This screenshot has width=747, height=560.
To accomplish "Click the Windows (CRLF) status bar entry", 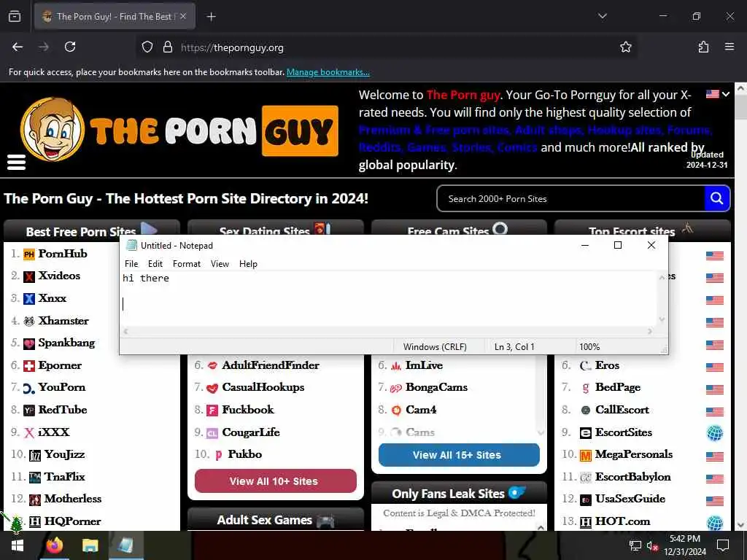I will point(435,346).
